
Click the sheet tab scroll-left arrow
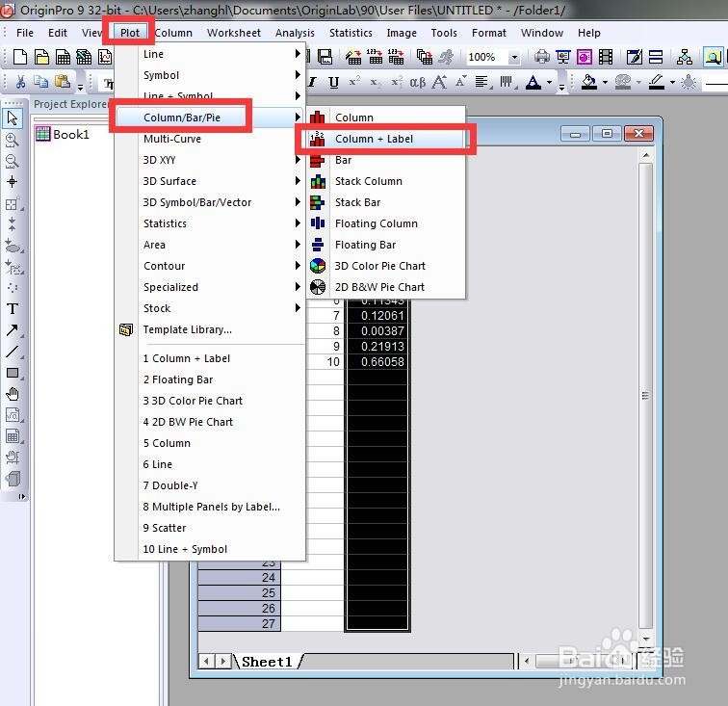click(207, 661)
